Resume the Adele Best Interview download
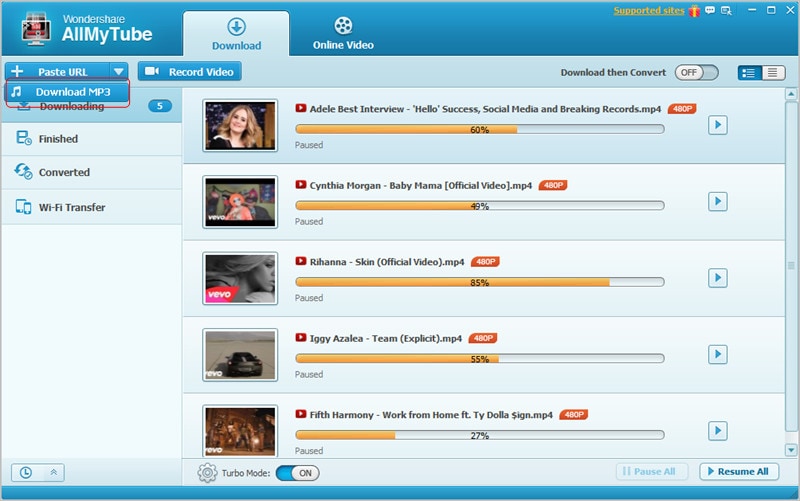 (x=717, y=124)
